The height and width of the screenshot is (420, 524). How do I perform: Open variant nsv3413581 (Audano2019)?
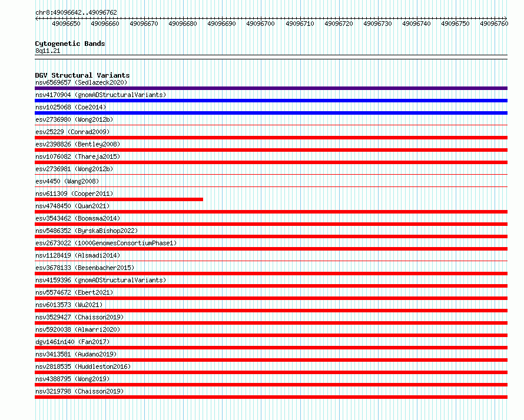76,354
